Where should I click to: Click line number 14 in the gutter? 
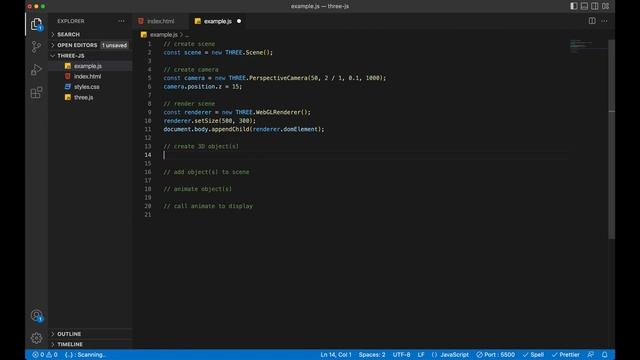pos(148,155)
